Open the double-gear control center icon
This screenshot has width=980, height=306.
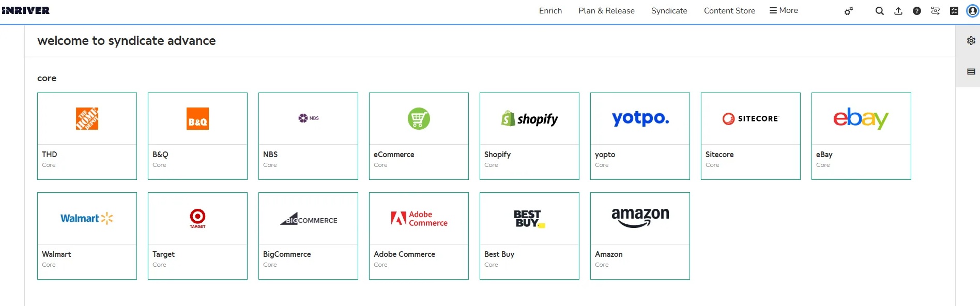click(849, 11)
